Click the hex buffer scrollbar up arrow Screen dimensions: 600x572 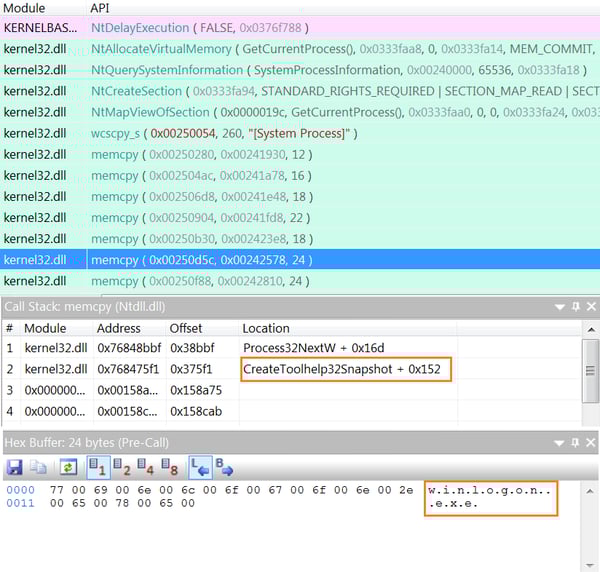590,491
